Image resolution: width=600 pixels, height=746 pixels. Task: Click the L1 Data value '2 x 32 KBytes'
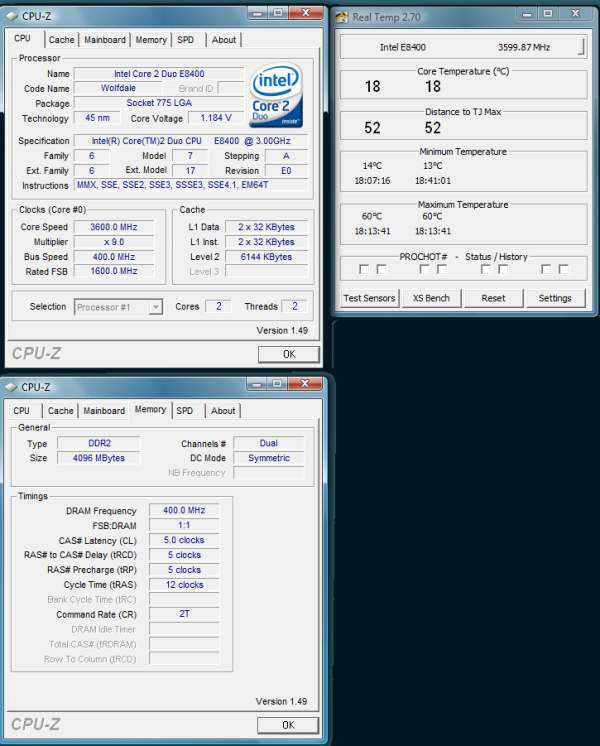click(266, 227)
